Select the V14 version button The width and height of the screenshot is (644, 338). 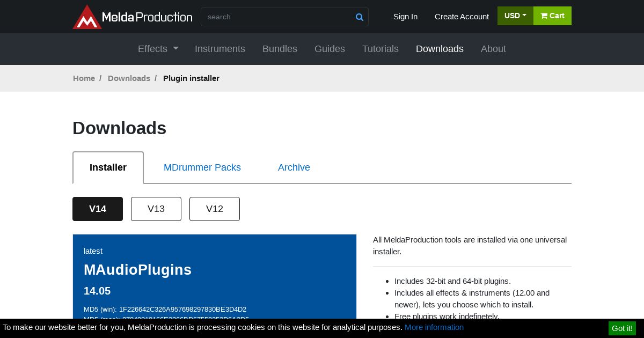click(98, 209)
